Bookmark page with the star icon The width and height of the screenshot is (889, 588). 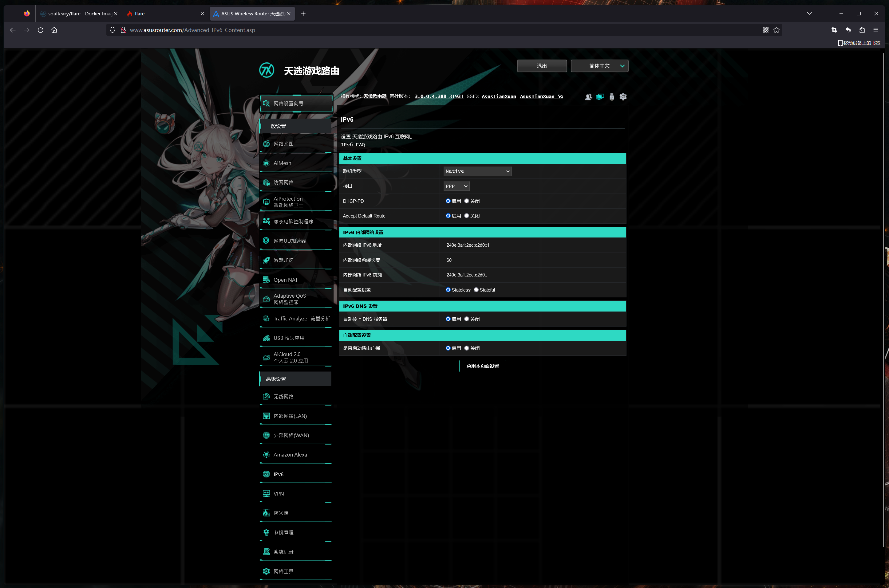776,30
